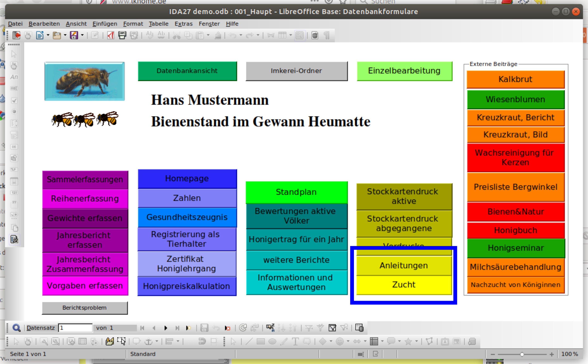Click the Label 'An' control in sidebar
This screenshot has height=364, width=588.
[14, 77]
